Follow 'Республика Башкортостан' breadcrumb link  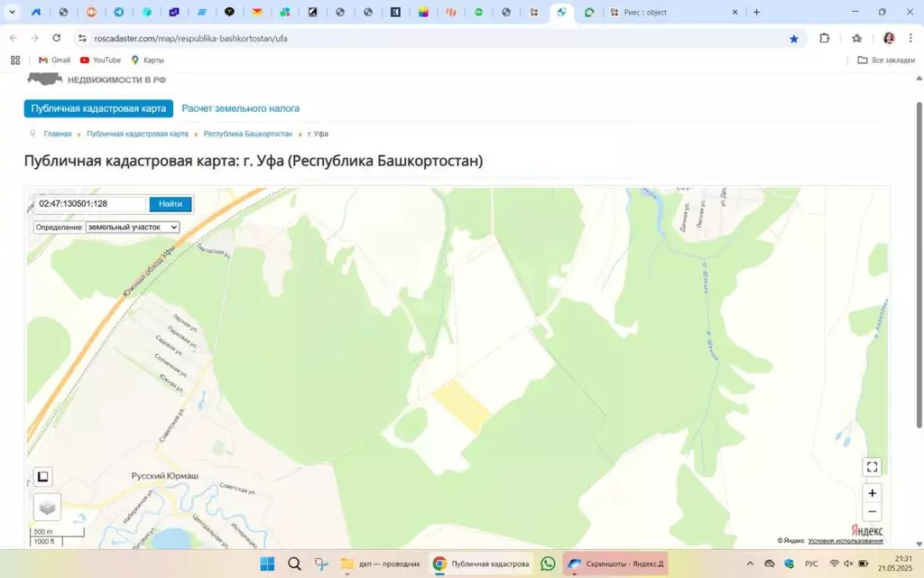pyautogui.click(x=247, y=134)
